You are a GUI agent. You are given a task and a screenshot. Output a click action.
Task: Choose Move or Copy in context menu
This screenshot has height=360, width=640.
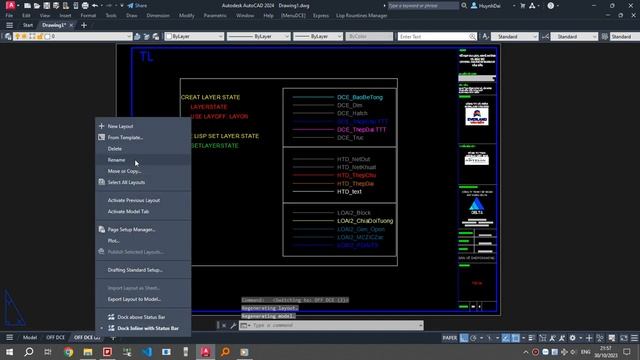[x=143, y=171]
